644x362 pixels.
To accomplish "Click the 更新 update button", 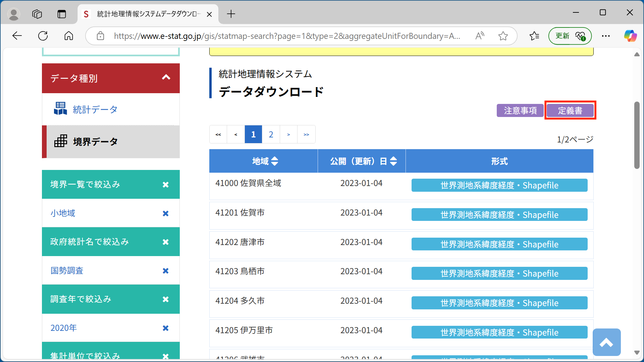I will tap(570, 36).
